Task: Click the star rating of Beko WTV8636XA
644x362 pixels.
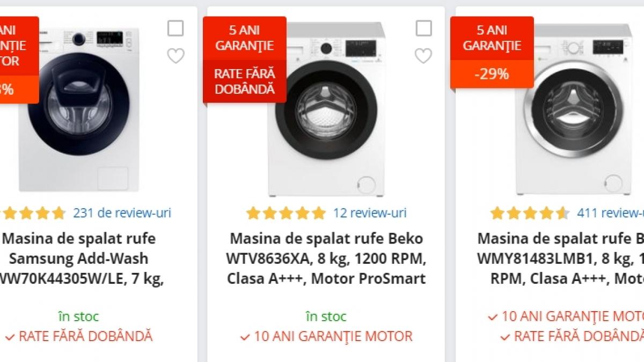Action: [286, 213]
